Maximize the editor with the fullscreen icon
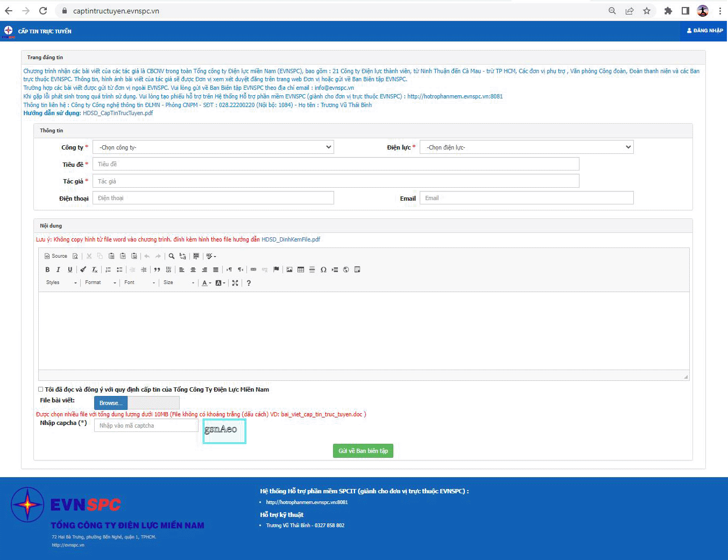Viewport: 728px width, 560px height. coord(235,283)
